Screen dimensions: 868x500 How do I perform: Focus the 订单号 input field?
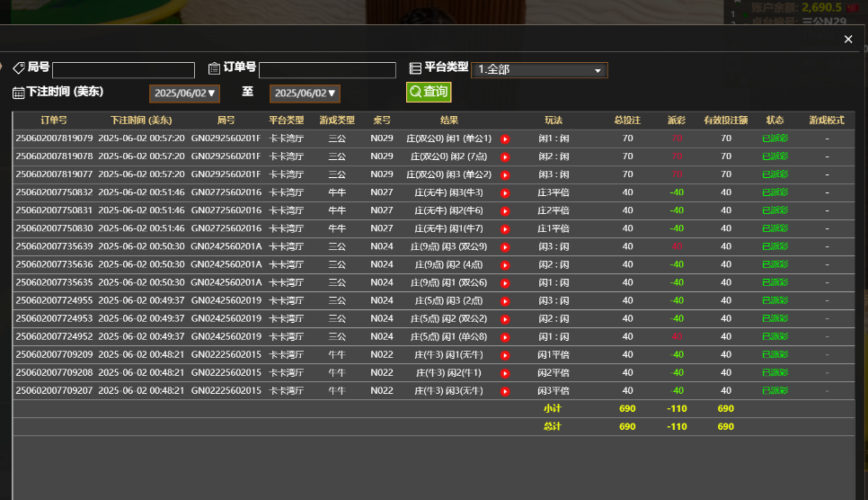327,70
